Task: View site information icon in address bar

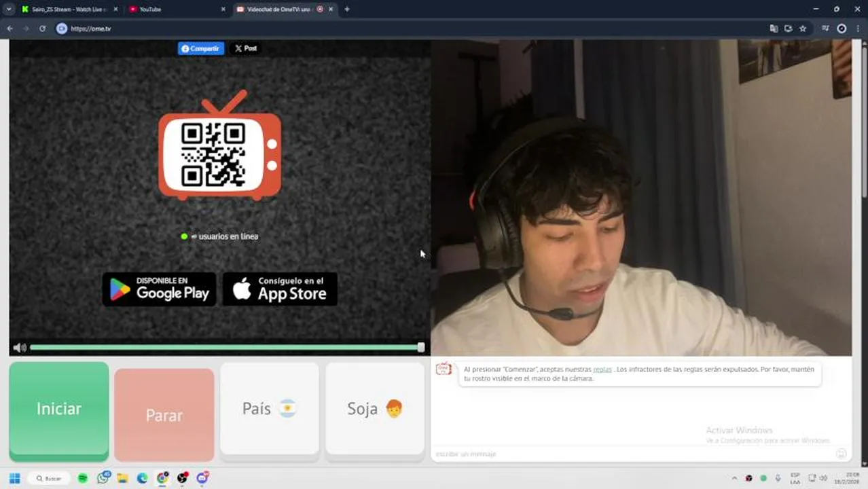Action: pos(62,29)
